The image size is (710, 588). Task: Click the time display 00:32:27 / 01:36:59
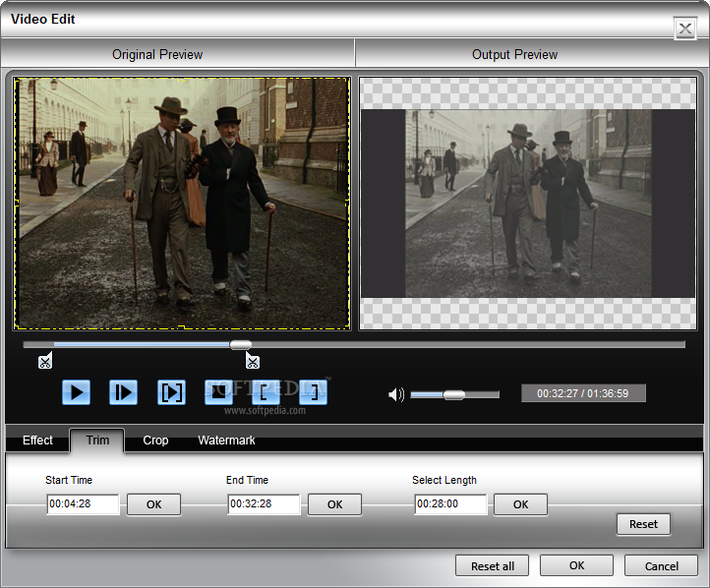pos(583,393)
